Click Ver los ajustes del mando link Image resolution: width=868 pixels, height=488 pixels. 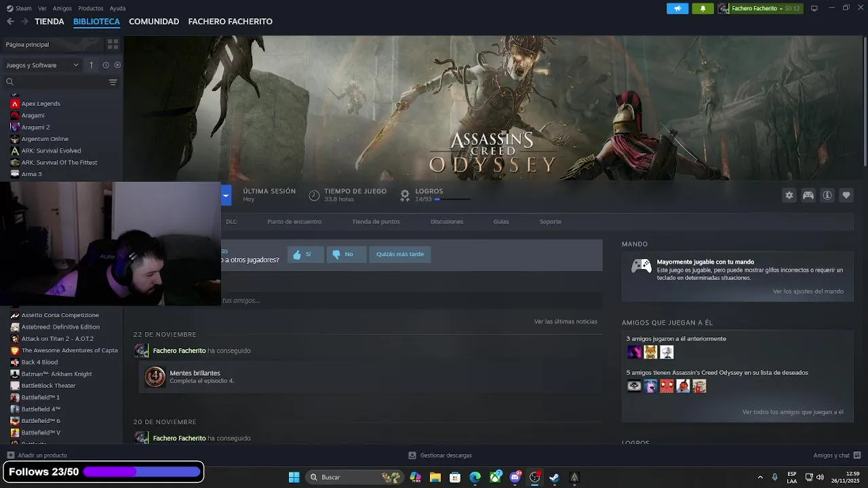pos(808,291)
